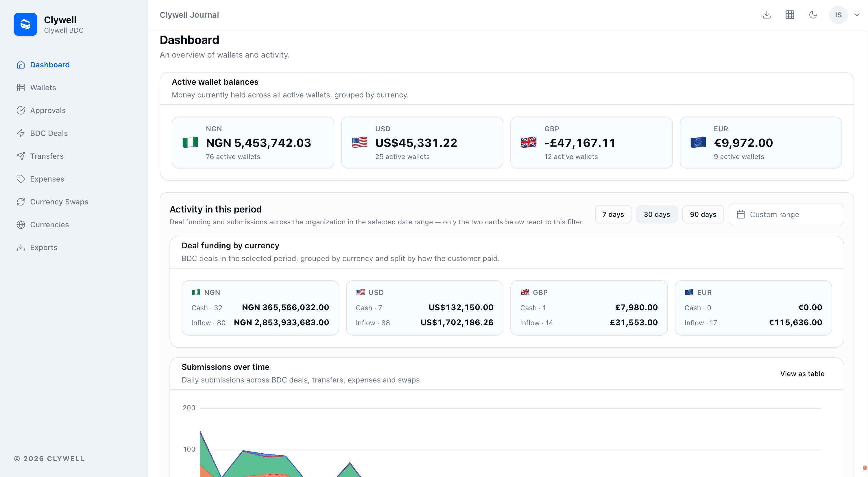This screenshot has width=868, height=477.
Task: Toggle dark mode moon icon
Action: pyautogui.click(x=813, y=15)
